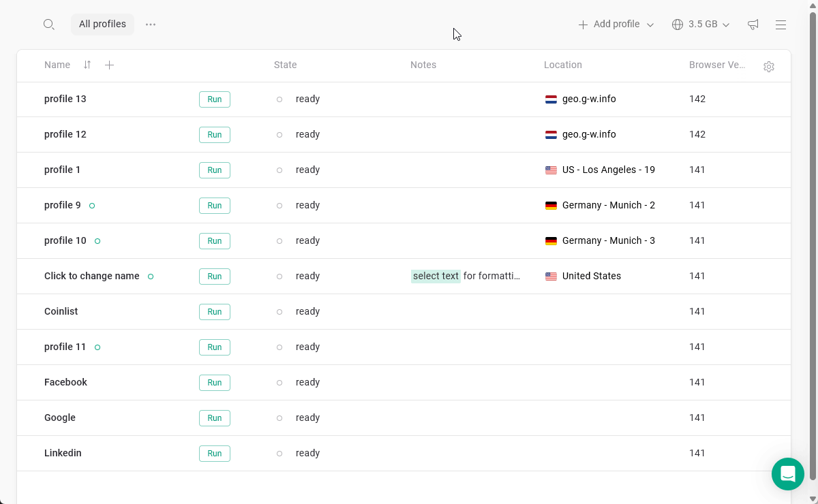
Task: Open the search icon in the top bar
Action: [x=49, y=24]
